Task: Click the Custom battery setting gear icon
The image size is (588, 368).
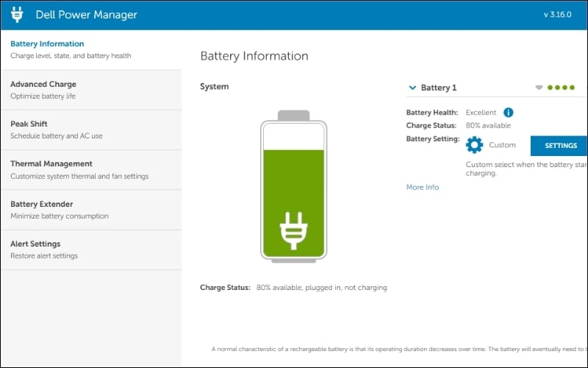Action: 474,145
